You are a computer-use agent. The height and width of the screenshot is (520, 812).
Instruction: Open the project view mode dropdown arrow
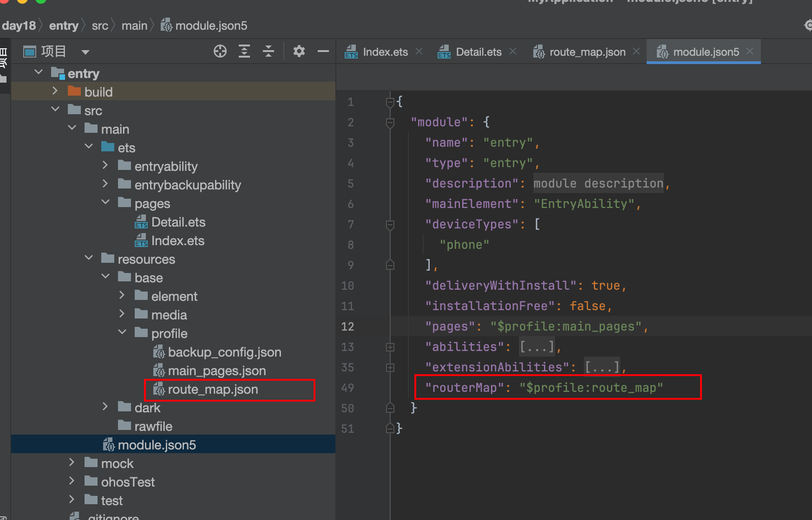(85, 52)
